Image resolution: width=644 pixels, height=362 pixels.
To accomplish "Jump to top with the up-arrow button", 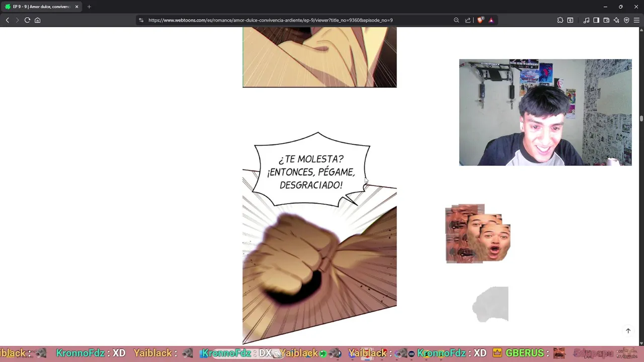I will coord(628,331).
